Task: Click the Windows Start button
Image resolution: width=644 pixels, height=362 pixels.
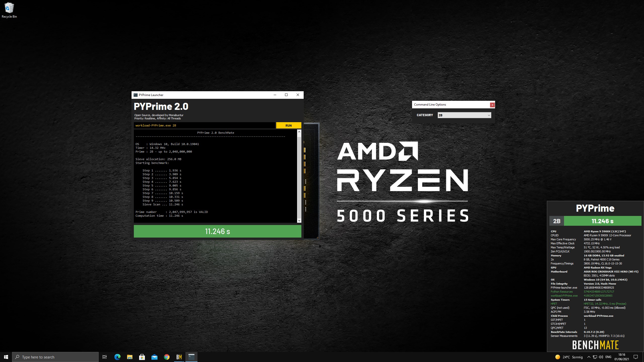Action: 6,357
